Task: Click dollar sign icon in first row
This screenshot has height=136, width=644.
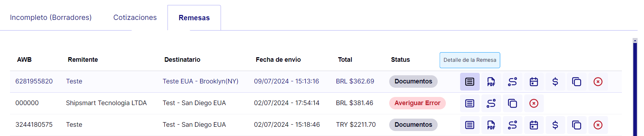Action: (x=555, y=82)
